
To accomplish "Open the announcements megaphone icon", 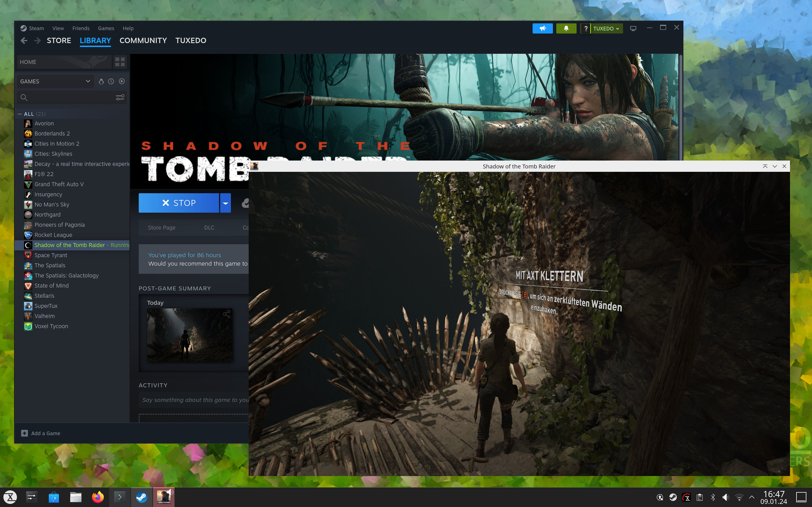I will click(x=542, y=28).
